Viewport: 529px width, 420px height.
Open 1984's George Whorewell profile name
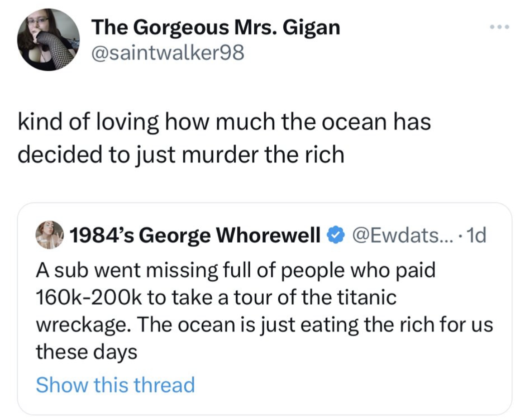coord(195,233)
